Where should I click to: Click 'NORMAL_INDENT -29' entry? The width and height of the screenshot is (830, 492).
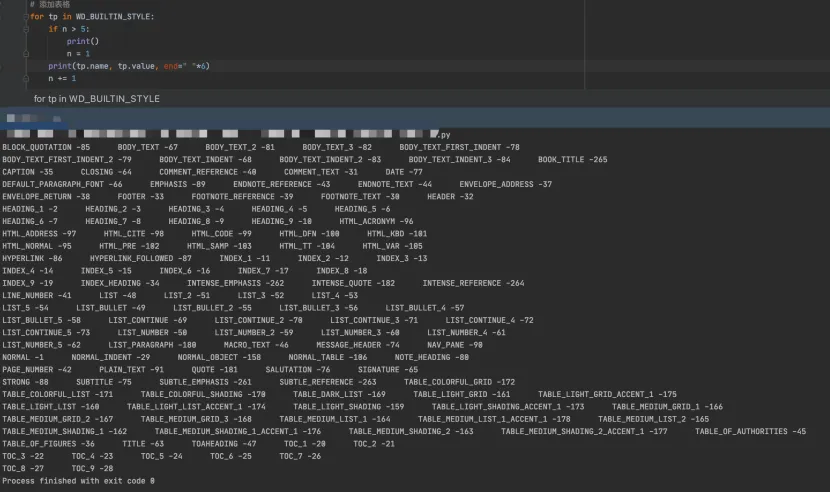pos(111,357)
